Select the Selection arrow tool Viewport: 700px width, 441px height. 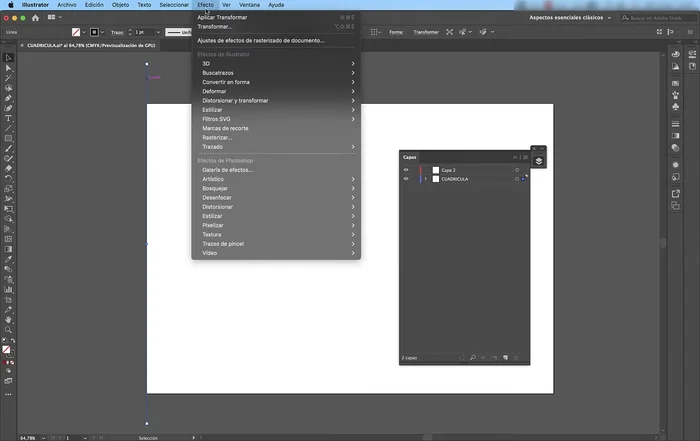coord(8,58)
